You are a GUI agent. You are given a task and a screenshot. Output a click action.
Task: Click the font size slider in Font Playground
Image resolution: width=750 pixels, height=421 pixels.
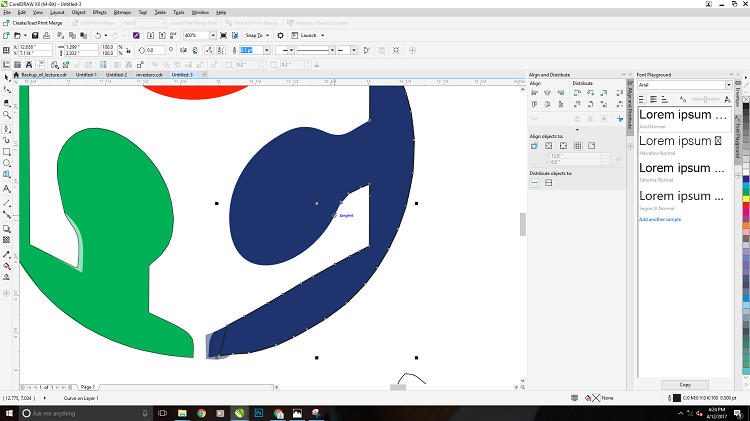[705, 100]
